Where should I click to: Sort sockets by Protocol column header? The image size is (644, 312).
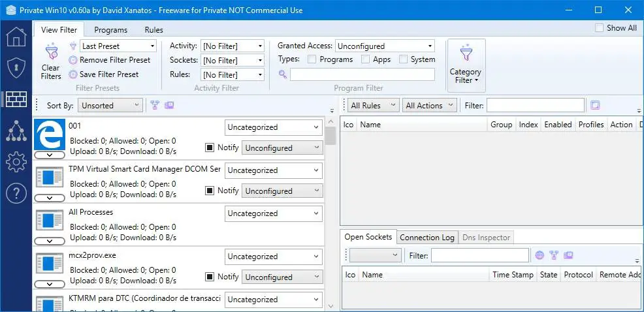[x=578, y=275]
